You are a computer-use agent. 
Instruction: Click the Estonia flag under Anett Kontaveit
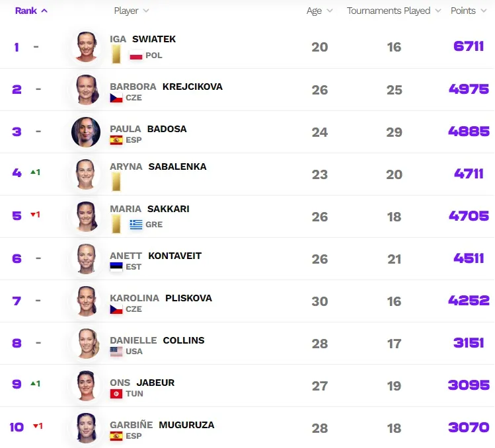[x=116, y=267]
